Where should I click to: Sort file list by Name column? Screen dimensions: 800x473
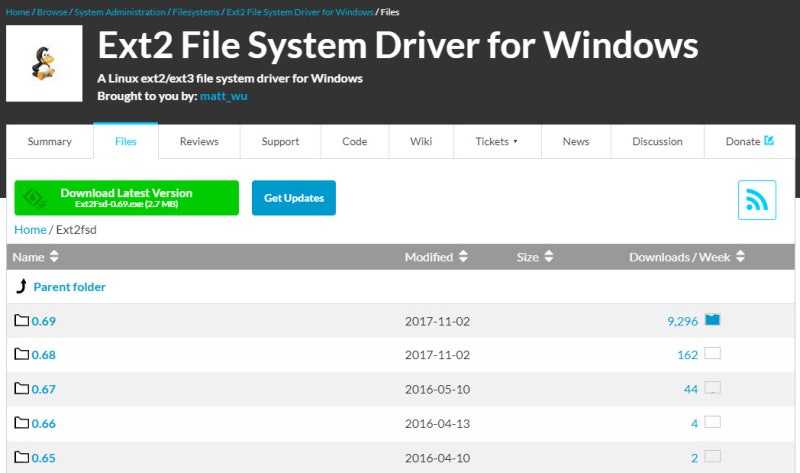[x=36, y=257]
